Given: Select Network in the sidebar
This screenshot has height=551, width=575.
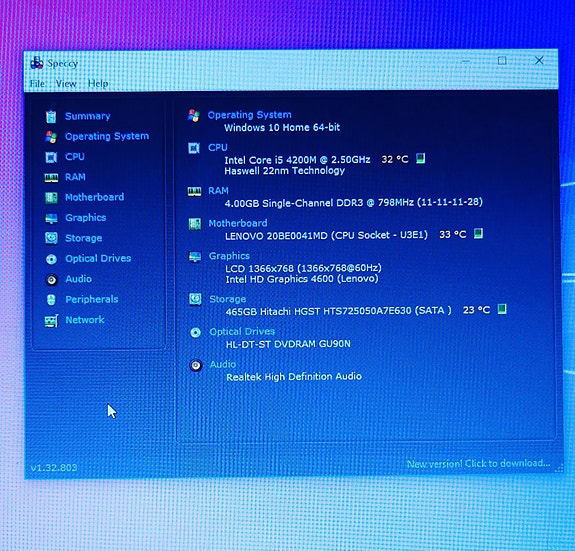Looking at the screenshot, I should coord(85,320).
